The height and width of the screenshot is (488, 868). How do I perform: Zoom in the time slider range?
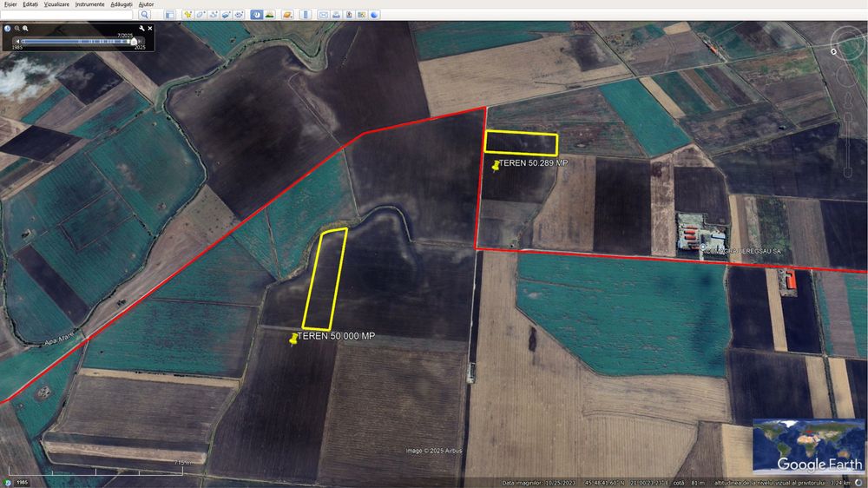[x=25, y=29]
